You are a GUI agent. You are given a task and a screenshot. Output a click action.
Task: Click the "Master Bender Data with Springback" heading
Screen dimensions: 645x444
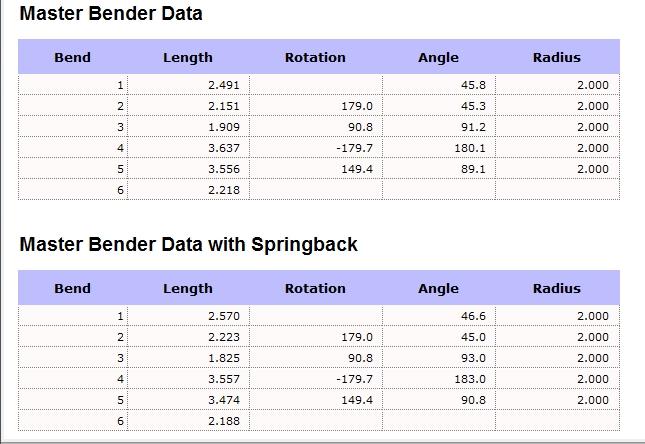tap(188, 245)
